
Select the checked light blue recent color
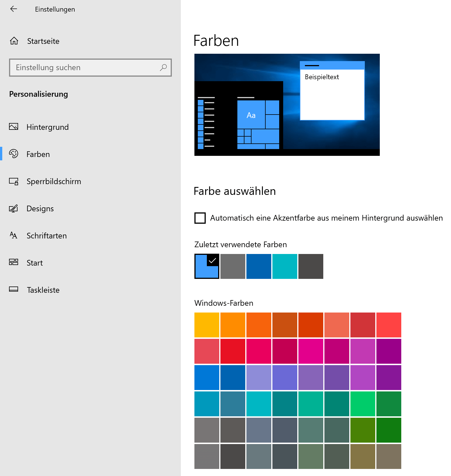point(207,266)
